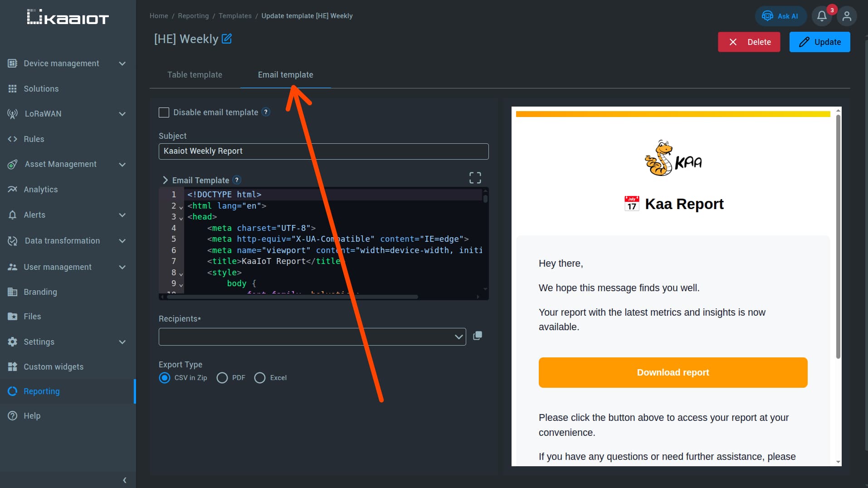The image size is (868, 488).
Task: Expand Asset Management menu chevron
Action: (122, 164)
